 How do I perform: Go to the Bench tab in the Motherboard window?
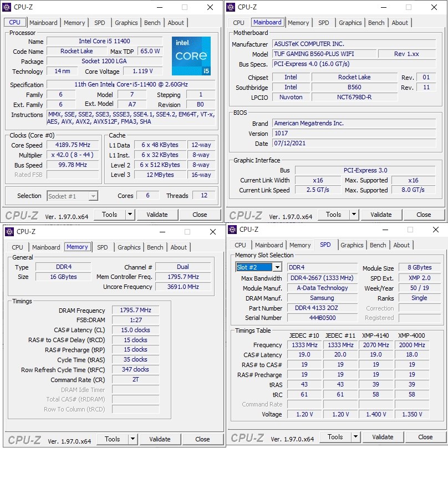(376, 23)
